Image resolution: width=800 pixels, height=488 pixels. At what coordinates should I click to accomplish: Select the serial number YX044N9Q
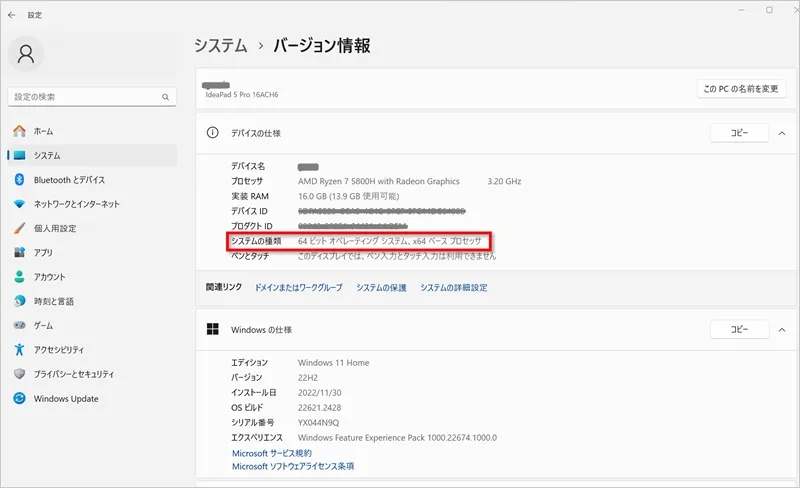click(318, 423)
